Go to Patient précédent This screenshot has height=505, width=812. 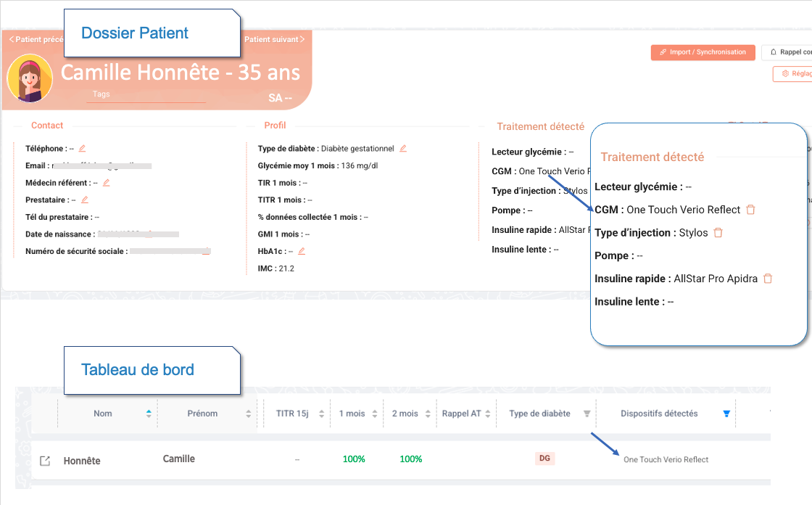click(x=36, y=39)
